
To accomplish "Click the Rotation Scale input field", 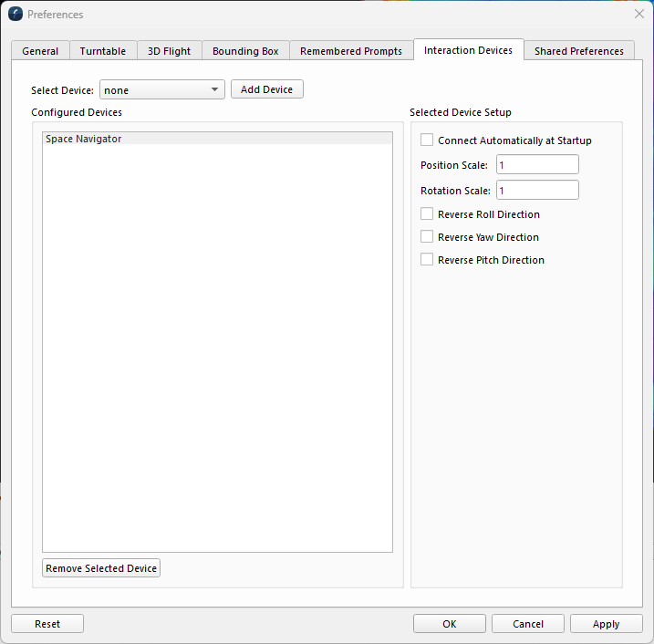I will point(537,191).
